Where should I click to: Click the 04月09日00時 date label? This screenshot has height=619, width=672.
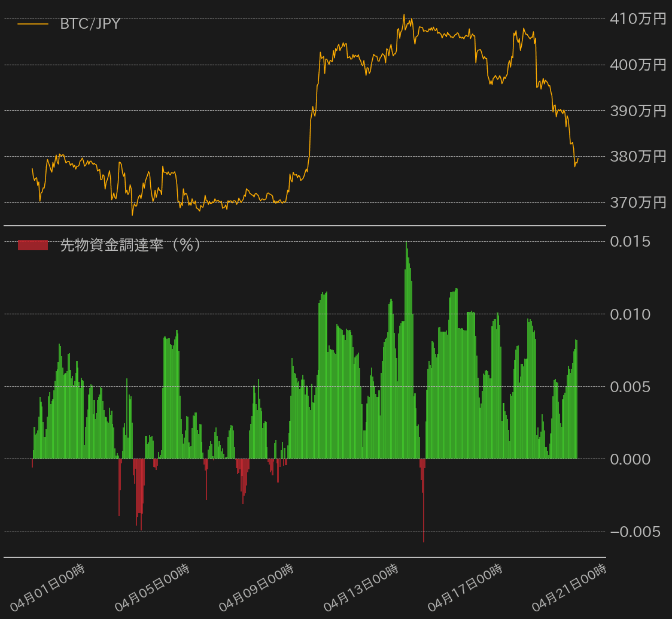pos(257,588)
